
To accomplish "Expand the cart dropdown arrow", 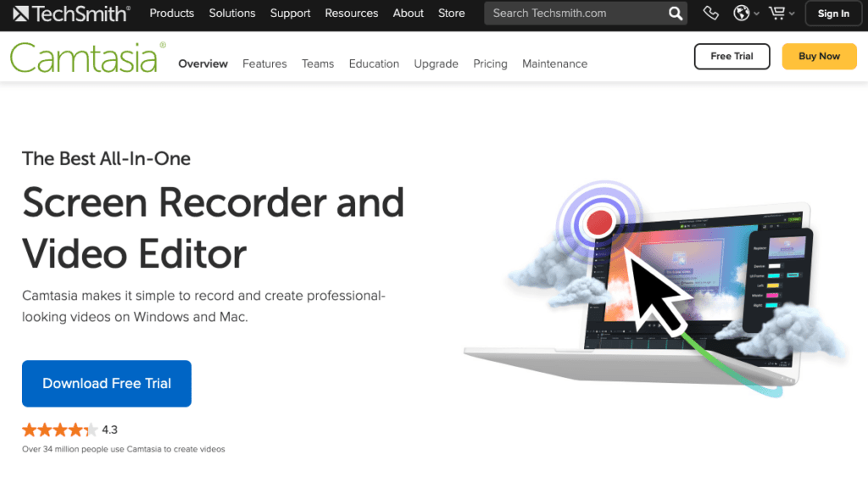I will [x=792, y=14].
